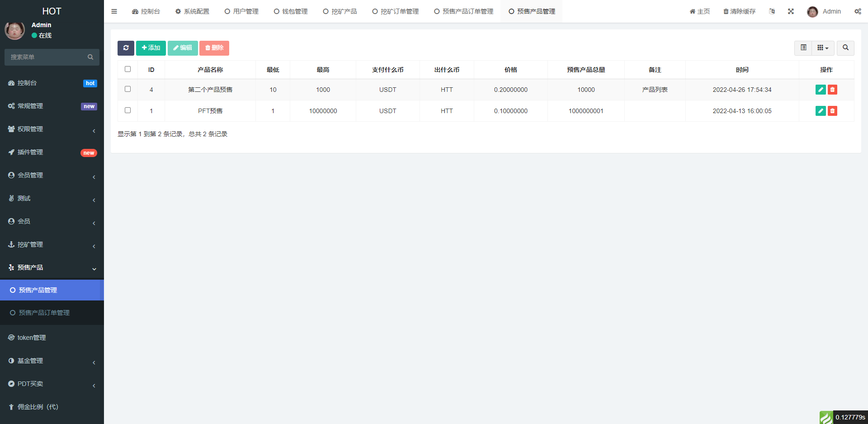868x424 pixels.
Task: Open the table search magnifier icon
Action: point(845,48)
